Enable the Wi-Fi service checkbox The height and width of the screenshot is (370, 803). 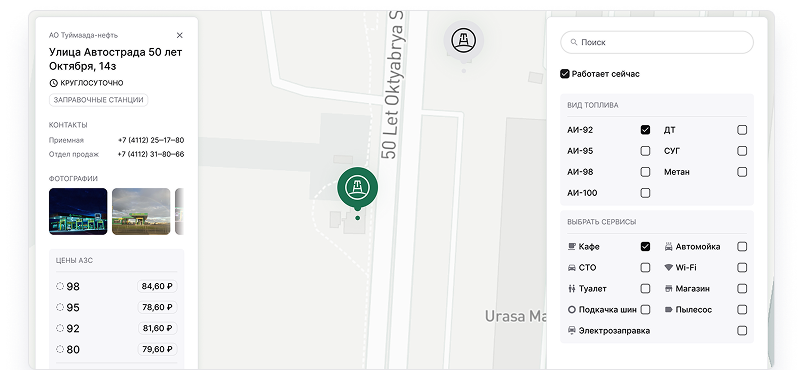click(742, 268)
